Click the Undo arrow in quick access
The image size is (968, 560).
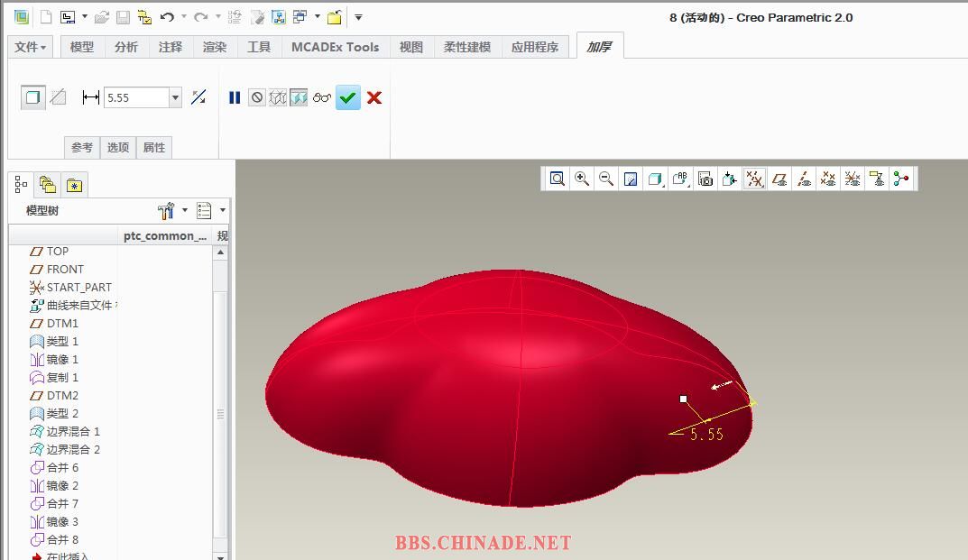pos(167,17)
